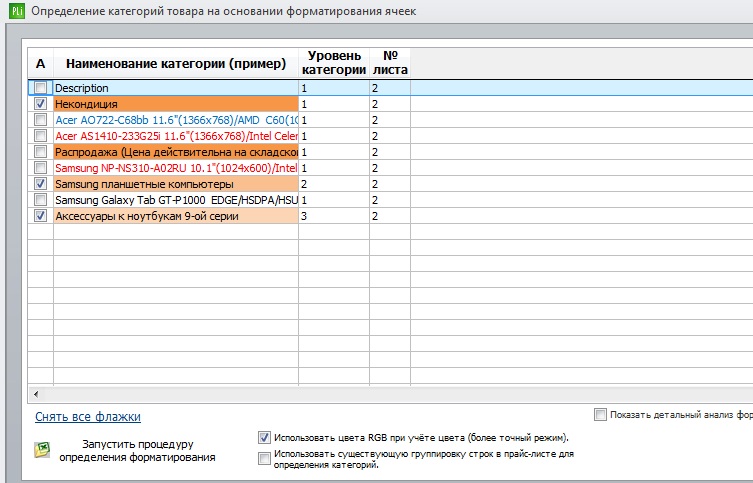
Task: Check the Description row checkbox
Action: point(40,88)
